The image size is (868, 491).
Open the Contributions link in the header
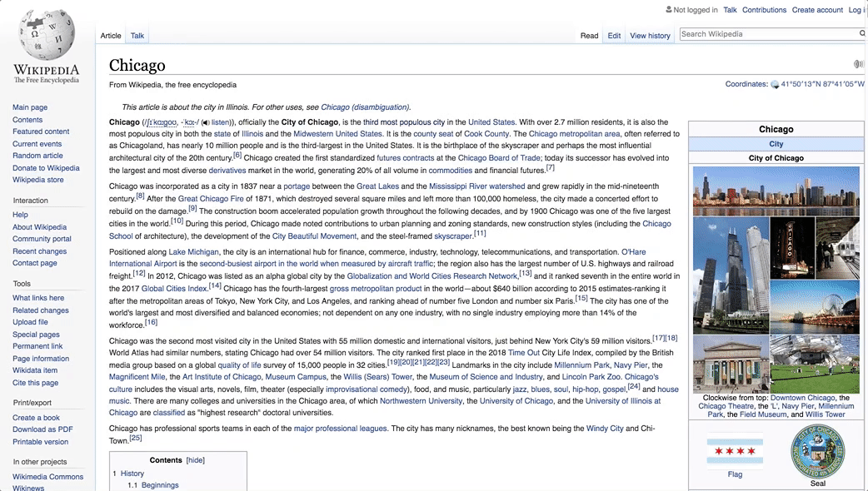[764, 10]
